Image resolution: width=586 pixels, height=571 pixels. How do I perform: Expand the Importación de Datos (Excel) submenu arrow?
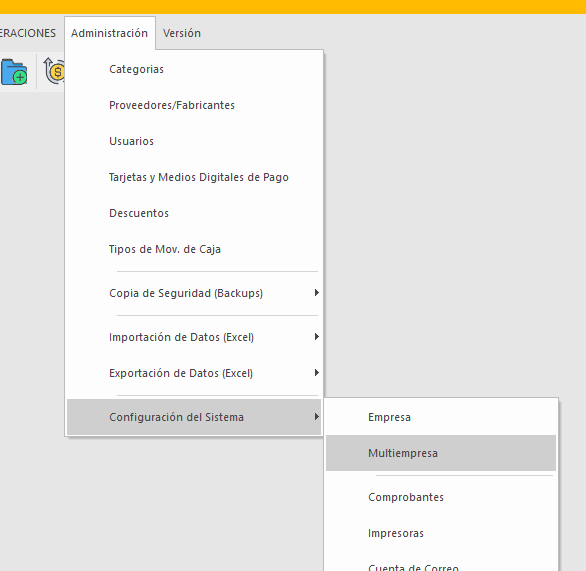coord(317,337)
